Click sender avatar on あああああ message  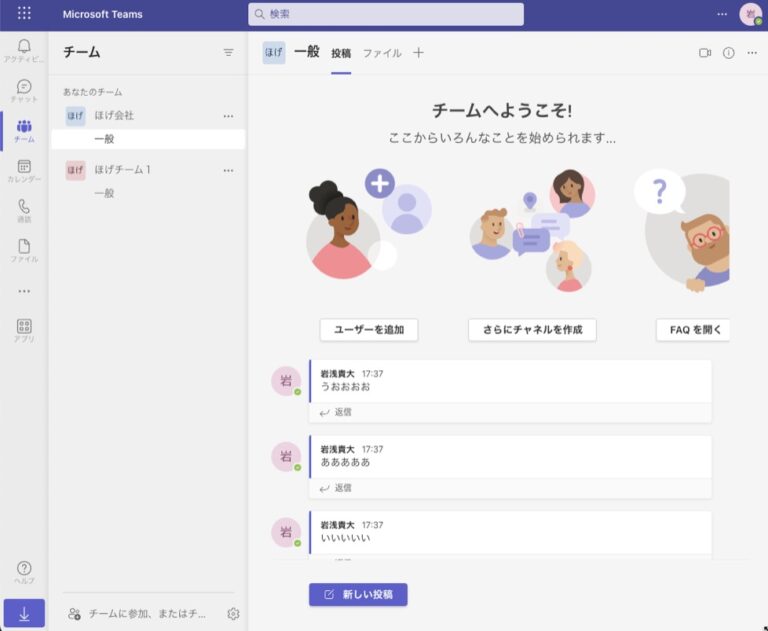point(286,457)
